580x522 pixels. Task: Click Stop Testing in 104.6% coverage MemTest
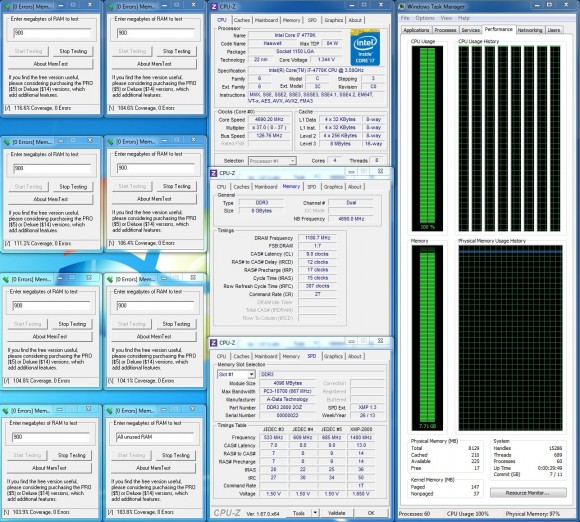[x=177, y=51]
